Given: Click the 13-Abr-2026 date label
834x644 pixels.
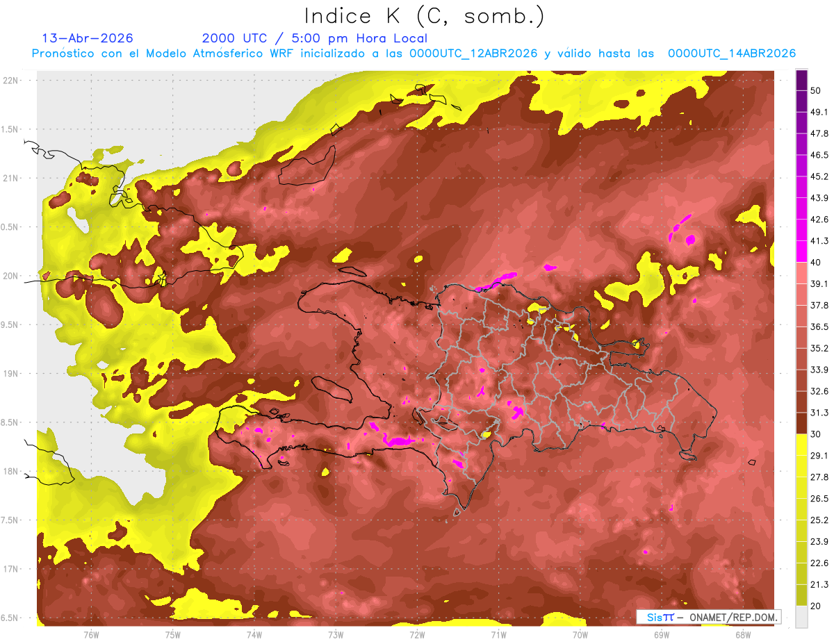Looking at the screenshot, I should tap(88, 38).
